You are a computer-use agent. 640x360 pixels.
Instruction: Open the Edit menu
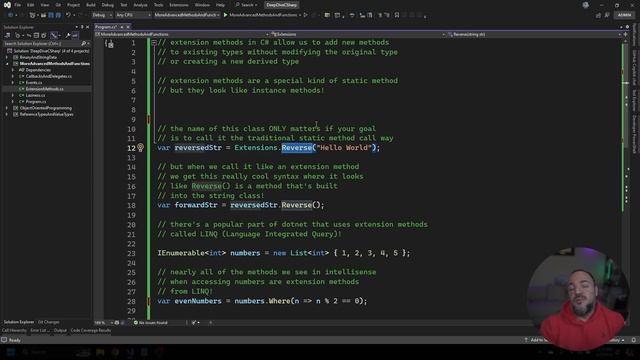[31, 5]
